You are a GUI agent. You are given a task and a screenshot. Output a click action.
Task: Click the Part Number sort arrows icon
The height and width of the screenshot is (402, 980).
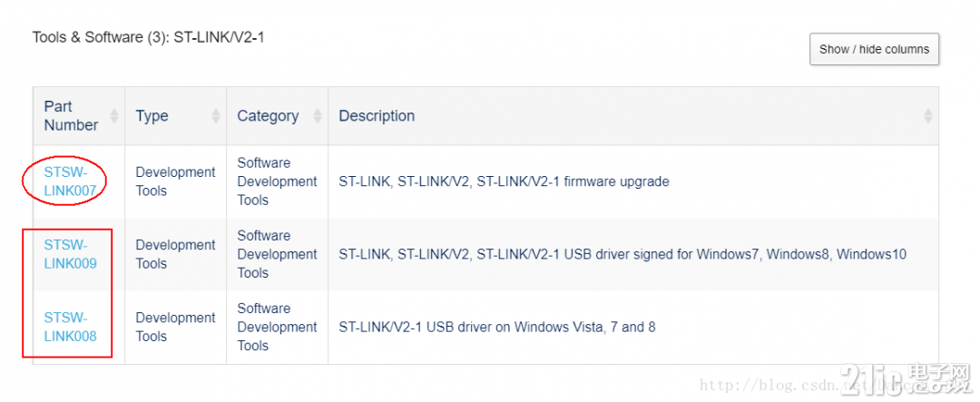coord(114,115)
